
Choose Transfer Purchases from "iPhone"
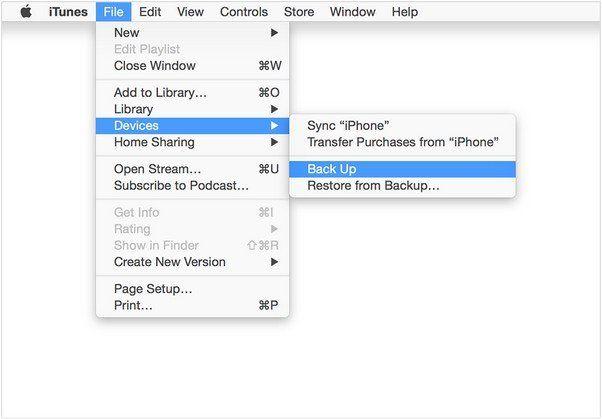402,142
